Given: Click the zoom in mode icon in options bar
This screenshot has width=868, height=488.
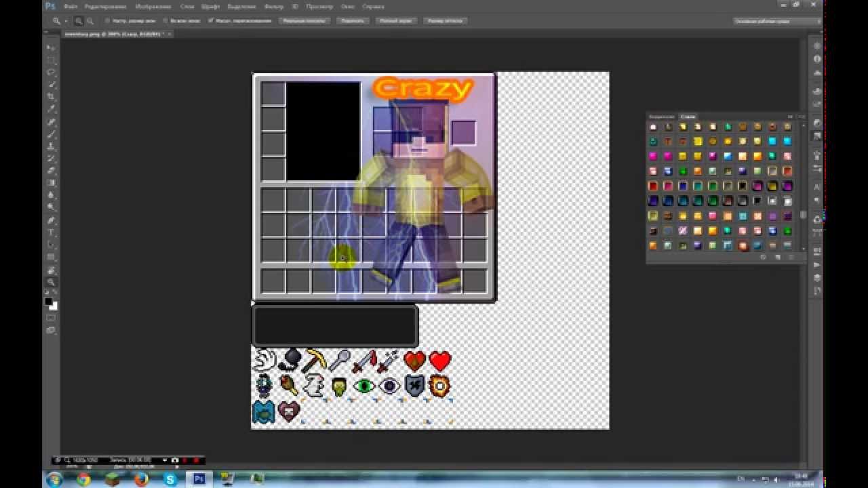Looking at the screenshot, I should 79,21.
